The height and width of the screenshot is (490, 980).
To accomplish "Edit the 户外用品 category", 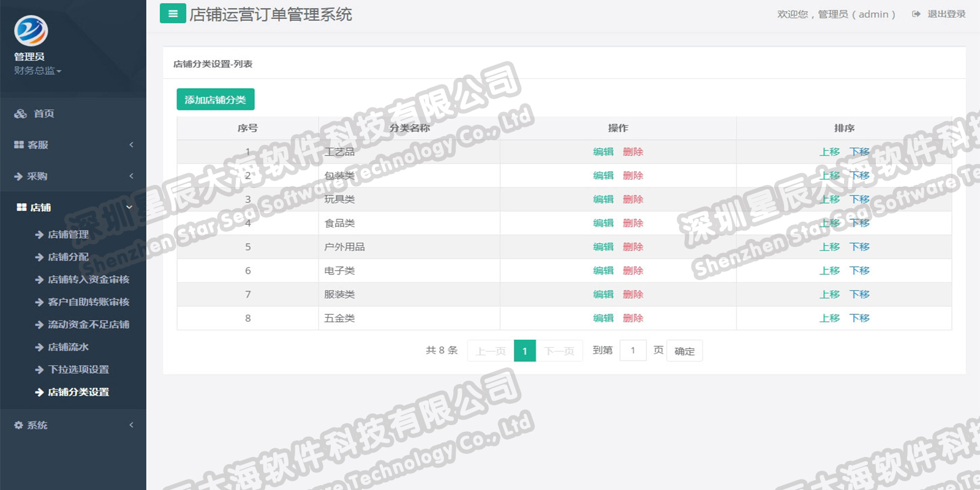I will tap(603, 247).
